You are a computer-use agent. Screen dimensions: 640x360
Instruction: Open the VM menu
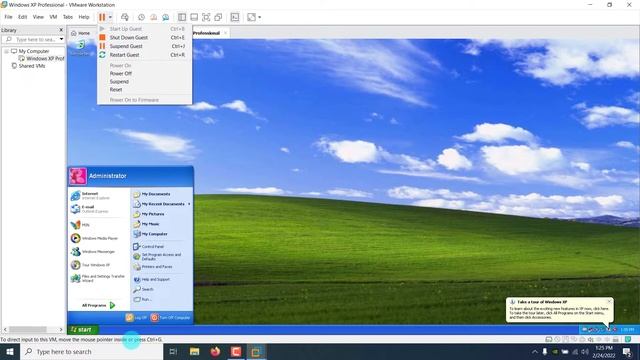53,17
